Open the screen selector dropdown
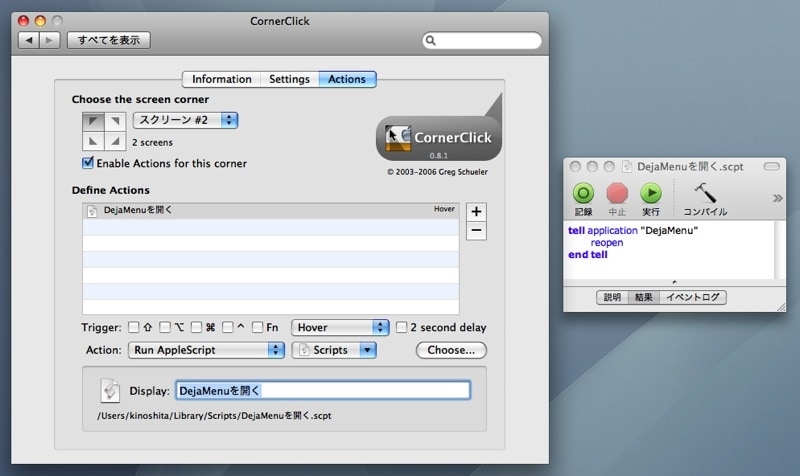Screen dimensions: 800x476 click(x=186, y=120)
